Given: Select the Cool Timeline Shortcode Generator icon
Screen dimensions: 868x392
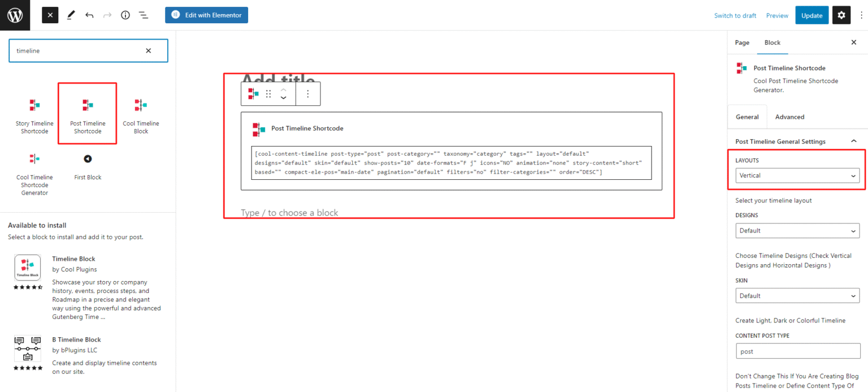Looking at the screenshot, I should pyautogui.click(x=34, y=160).
